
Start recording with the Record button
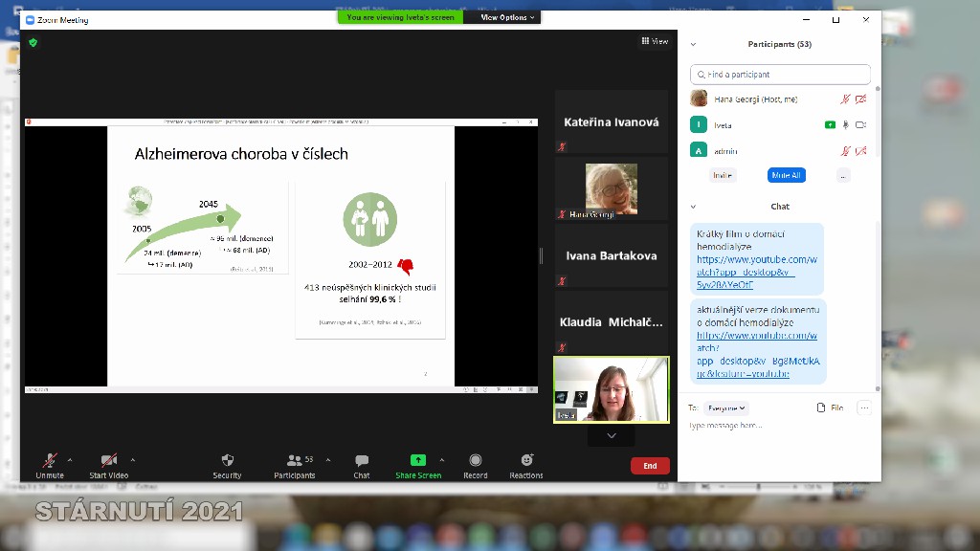click(476, 461)
